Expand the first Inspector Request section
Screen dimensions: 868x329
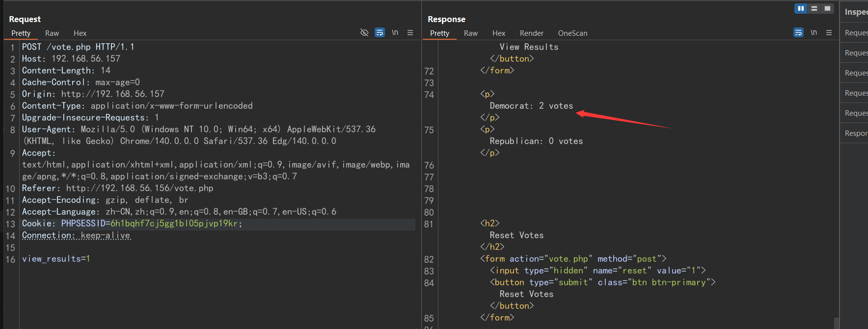[856, 33]
